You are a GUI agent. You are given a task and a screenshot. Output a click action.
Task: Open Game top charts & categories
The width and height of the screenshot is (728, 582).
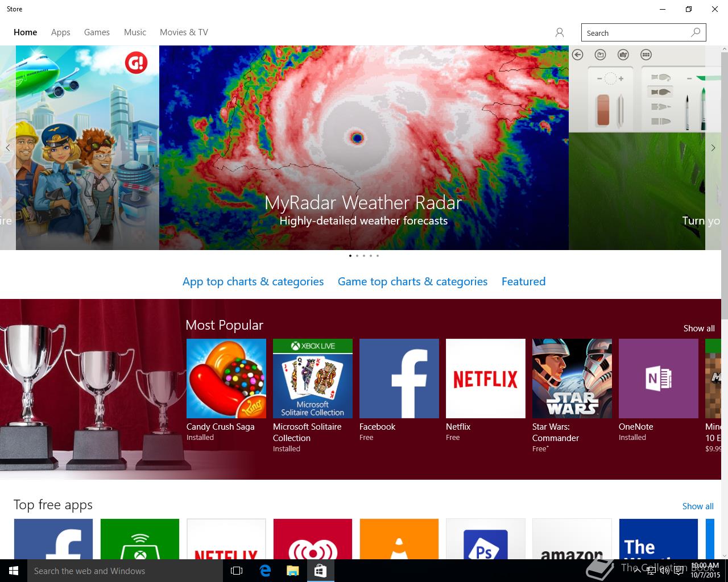pyautogui.click(x=412, y=281)
